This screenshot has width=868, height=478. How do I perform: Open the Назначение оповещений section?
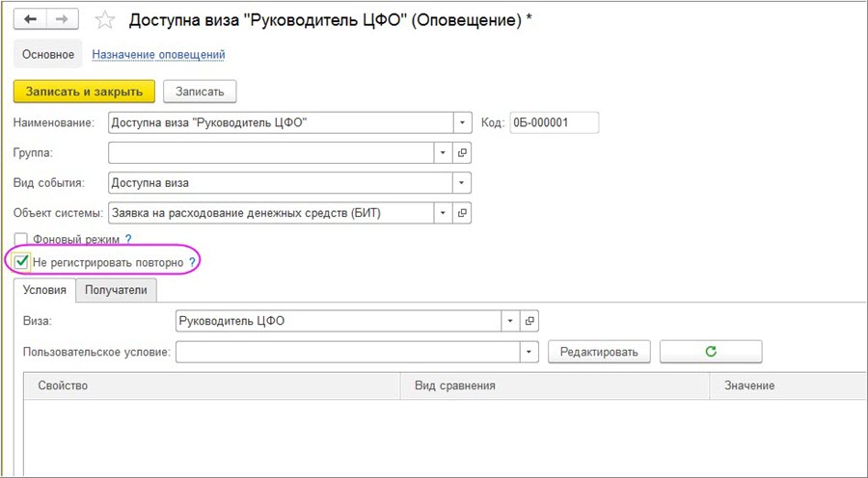click(158, 55)
